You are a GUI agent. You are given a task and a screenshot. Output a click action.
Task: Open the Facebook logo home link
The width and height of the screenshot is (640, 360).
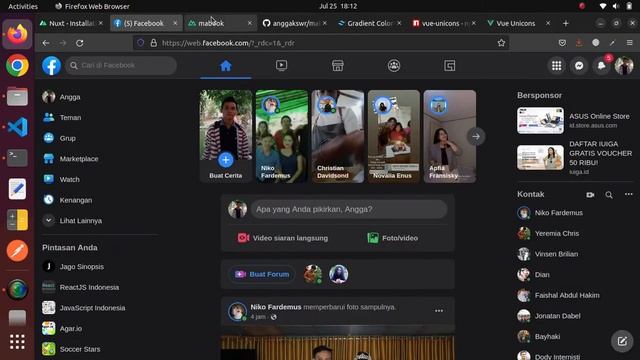[51, 66]
